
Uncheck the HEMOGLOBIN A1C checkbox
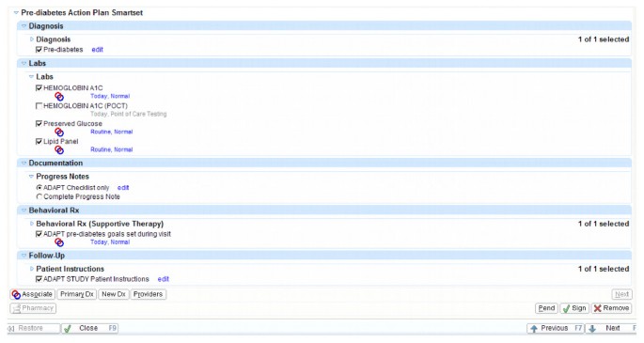(x=39, y=87)
